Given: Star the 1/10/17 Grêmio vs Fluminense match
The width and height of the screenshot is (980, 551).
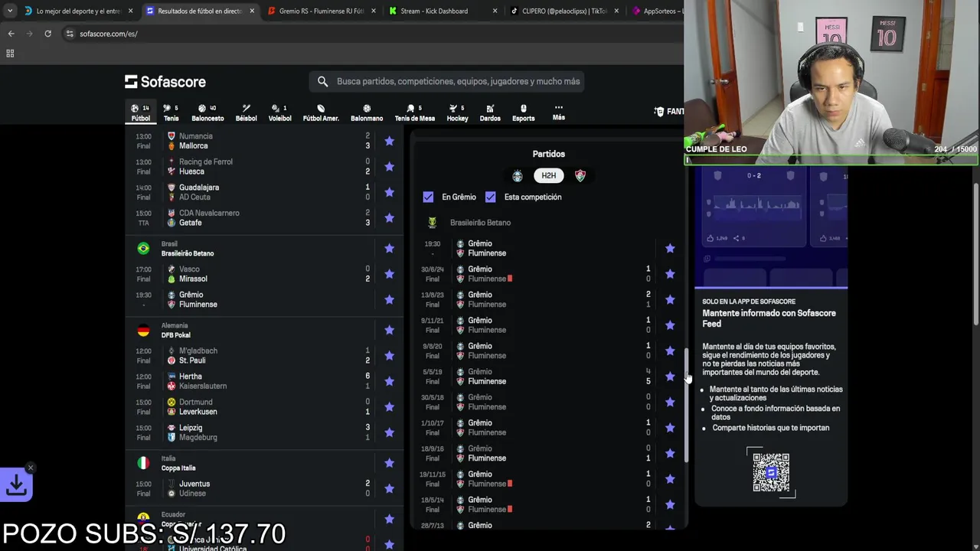Looking at the screenshot, I should click(670, 427).
